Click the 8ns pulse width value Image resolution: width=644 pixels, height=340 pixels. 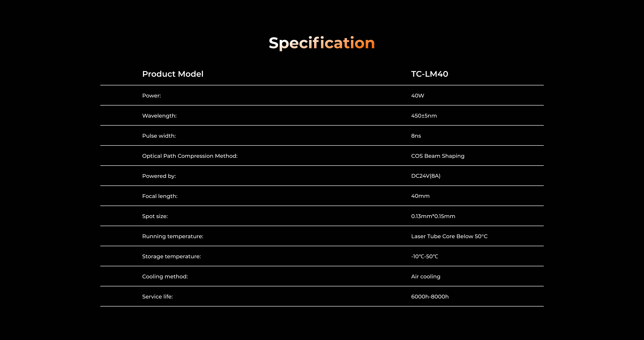[416, 136]
